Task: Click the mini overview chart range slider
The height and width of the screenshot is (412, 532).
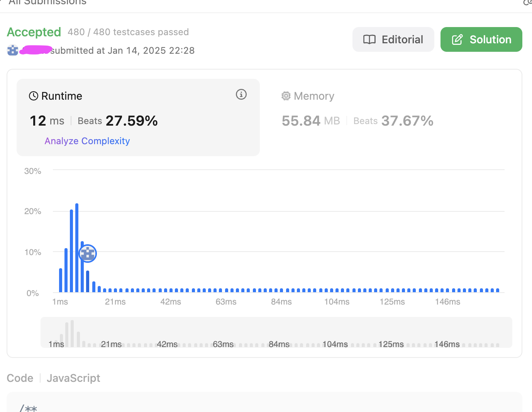Action: 276,332
